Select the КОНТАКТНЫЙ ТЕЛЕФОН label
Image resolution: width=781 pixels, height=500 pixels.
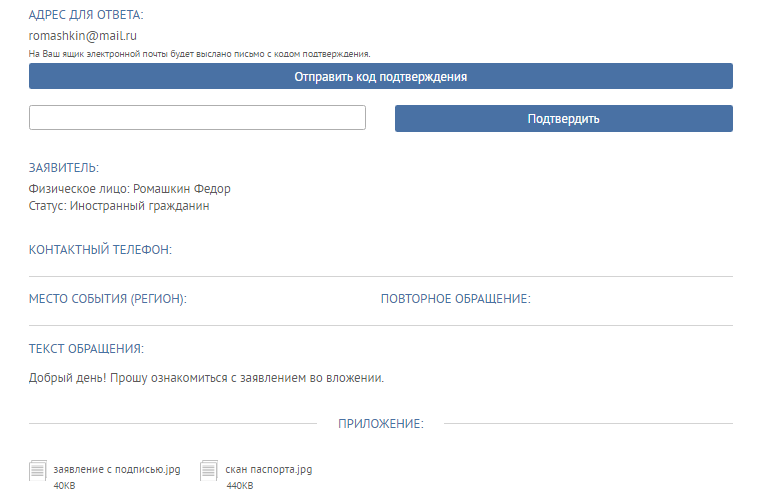pyautogui.click(x=100, y=249)
